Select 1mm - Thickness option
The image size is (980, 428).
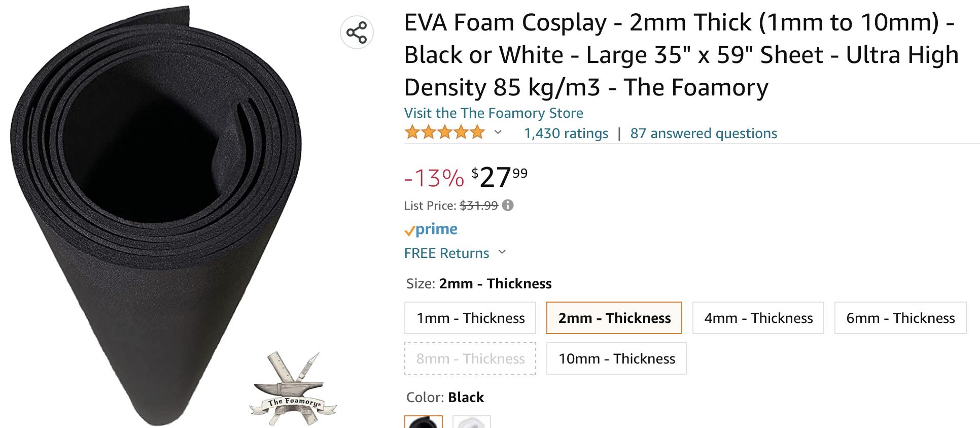pos(470,318)
